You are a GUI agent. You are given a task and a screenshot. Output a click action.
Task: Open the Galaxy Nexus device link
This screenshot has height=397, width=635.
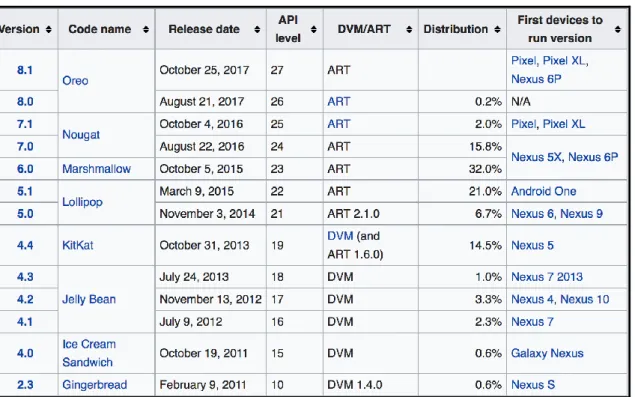[x=547, y=353]
